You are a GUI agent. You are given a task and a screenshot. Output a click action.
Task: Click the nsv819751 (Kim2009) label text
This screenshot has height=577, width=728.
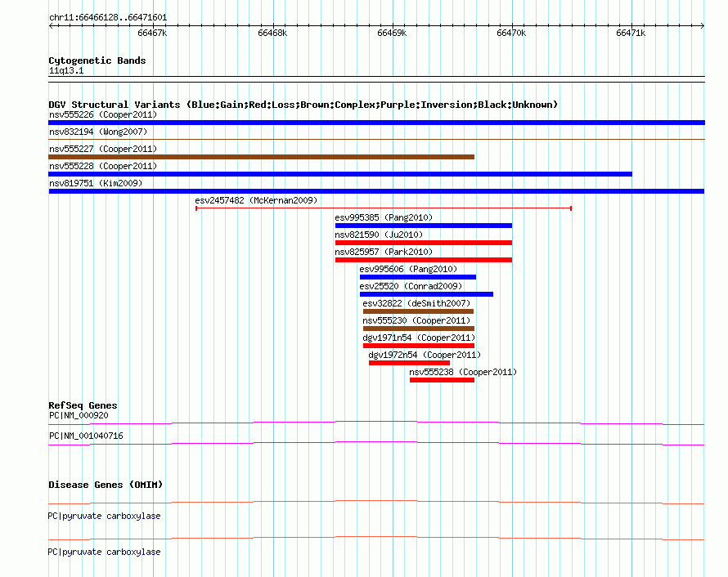tap(96, 183)
